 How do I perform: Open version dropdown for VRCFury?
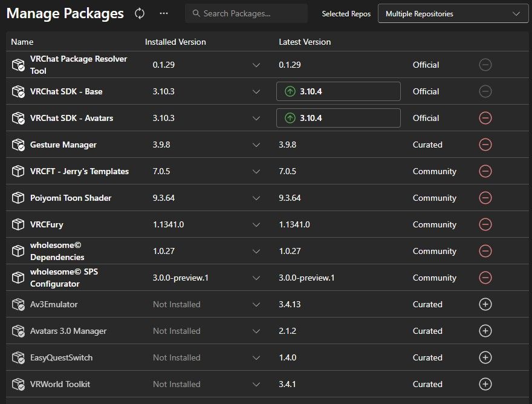click(x=256, y=225)
